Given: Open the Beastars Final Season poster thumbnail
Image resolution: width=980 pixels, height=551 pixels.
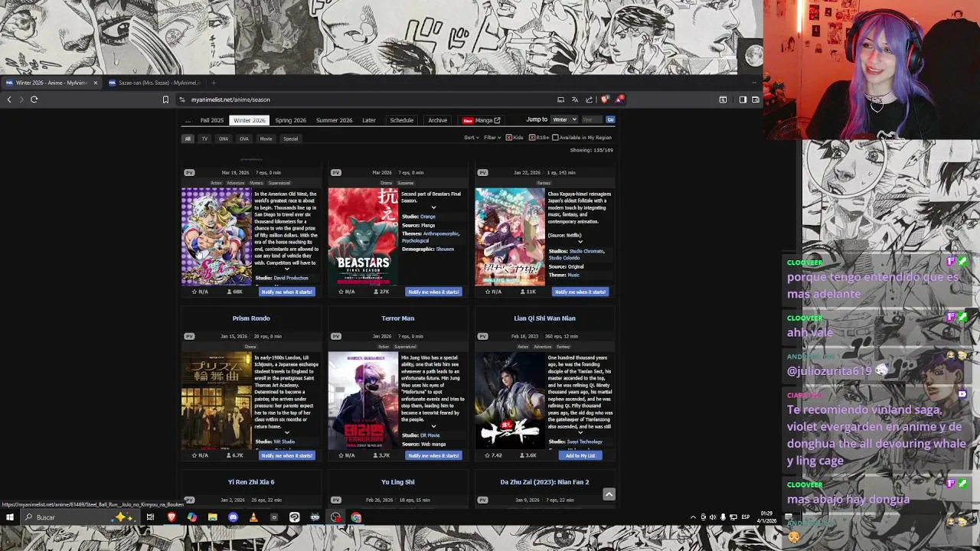Looking at the screenshot, I should (x=363, y=237).
